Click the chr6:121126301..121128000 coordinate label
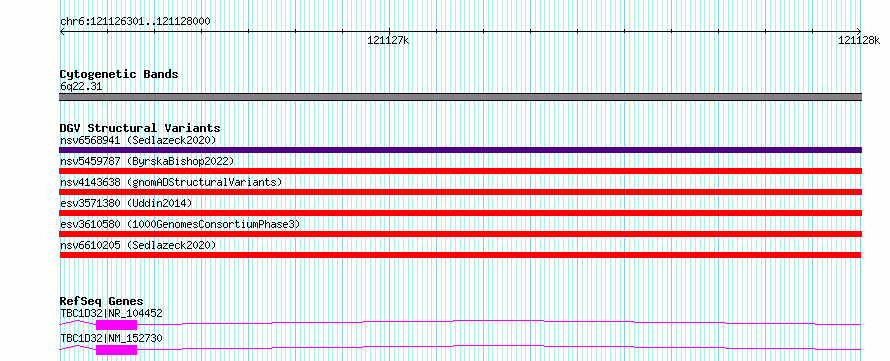Screen dimensions: 890x361 (x=135, y=22)
